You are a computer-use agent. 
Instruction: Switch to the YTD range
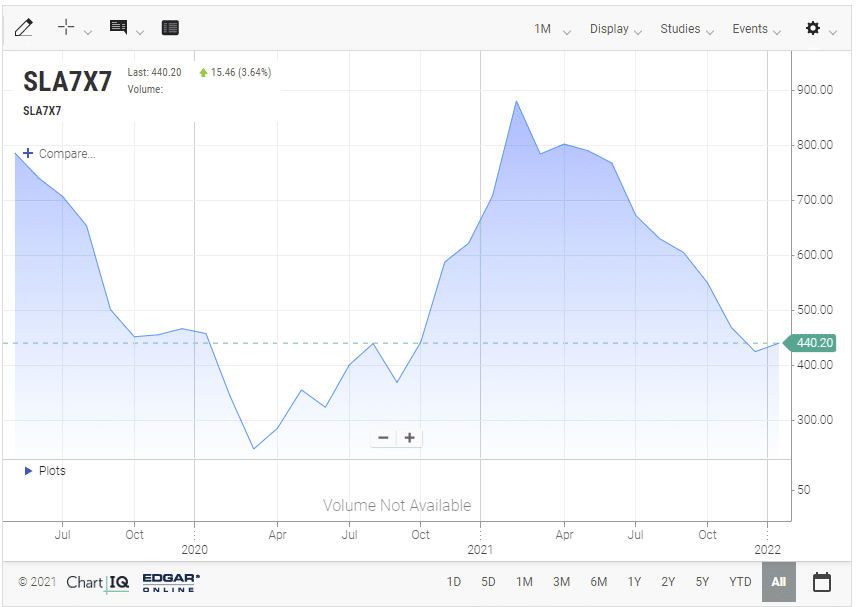[x=740, y=581]
